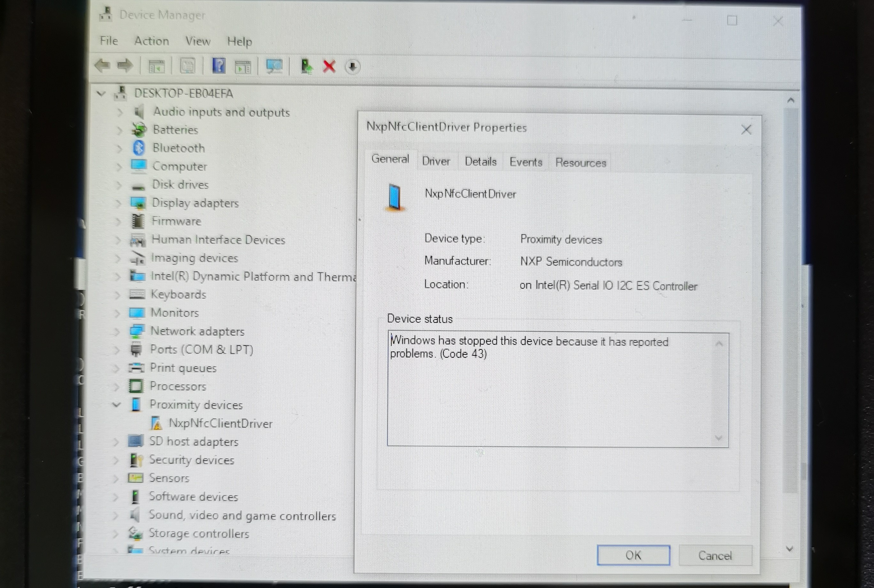Click the update driver green arrow icon
Image resolution: width=874 pixels, height=588 pixels.
(306, 66)
